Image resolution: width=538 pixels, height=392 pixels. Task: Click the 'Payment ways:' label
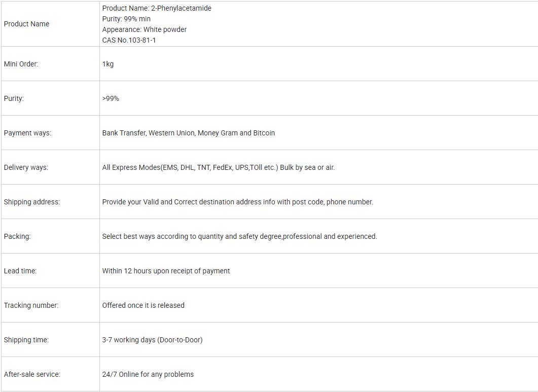pos(27,133)
